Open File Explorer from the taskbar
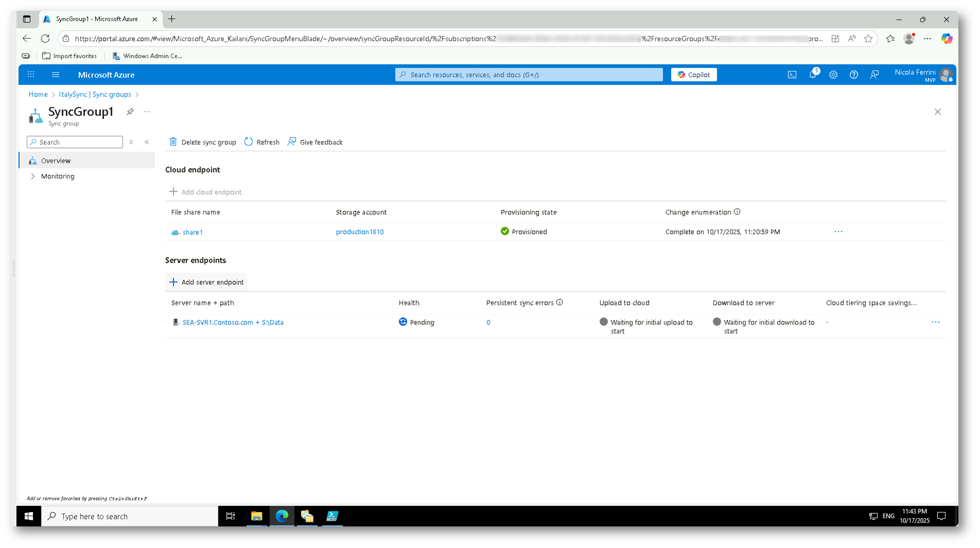The height and width of the screenshot is (548, 980). tap(256, 516)
